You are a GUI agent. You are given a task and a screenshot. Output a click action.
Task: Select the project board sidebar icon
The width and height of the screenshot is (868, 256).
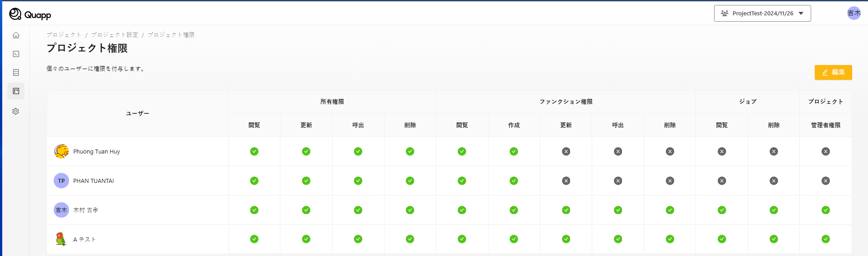click(x=16, y=91)
